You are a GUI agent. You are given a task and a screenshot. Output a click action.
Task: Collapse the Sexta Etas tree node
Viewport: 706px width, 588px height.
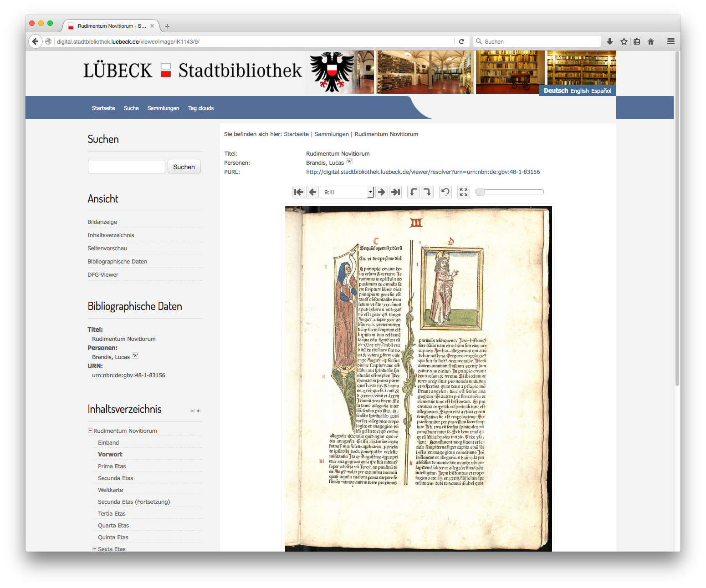click(95, 549)
